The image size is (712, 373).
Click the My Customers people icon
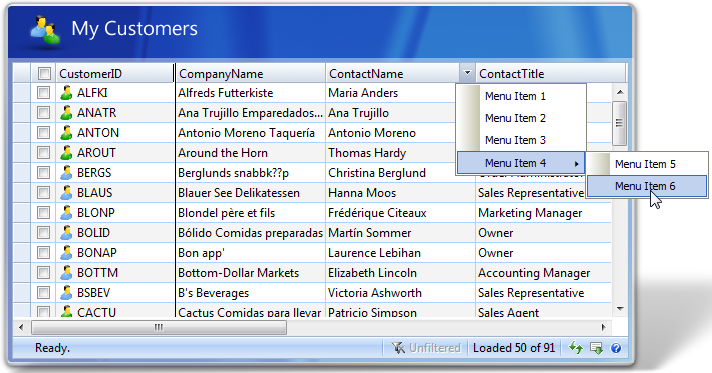[45, 30]
